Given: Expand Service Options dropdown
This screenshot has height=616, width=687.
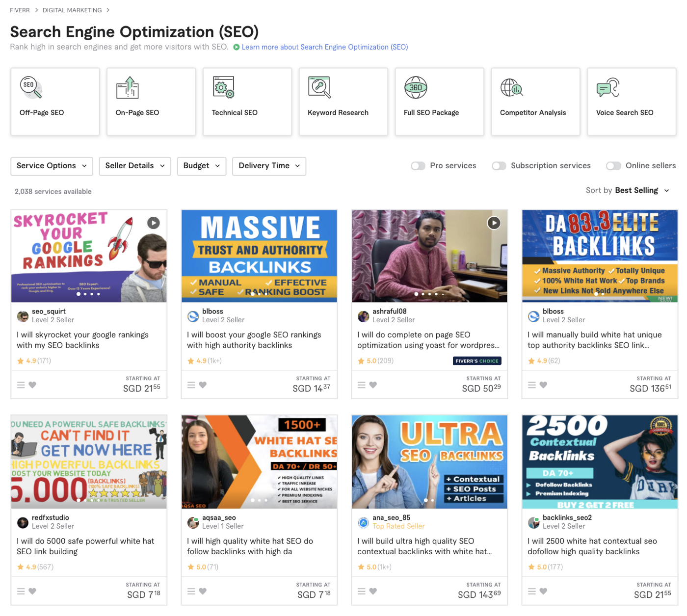Looking at the screenshot, I should 52,166.
